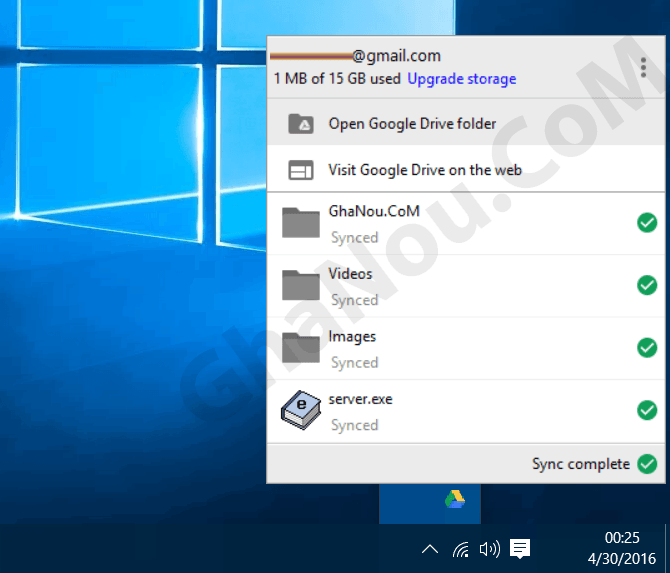Click the server.exe file icon
This screenshot has height=573, width=670.
click(301, 410)
